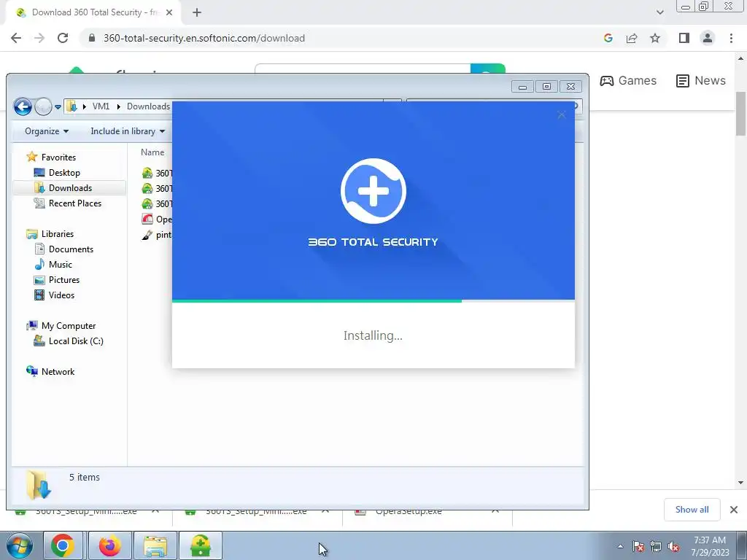The image size is (747, 560).
Task: Select Network in navigation pane
Action: pos(50,371)
